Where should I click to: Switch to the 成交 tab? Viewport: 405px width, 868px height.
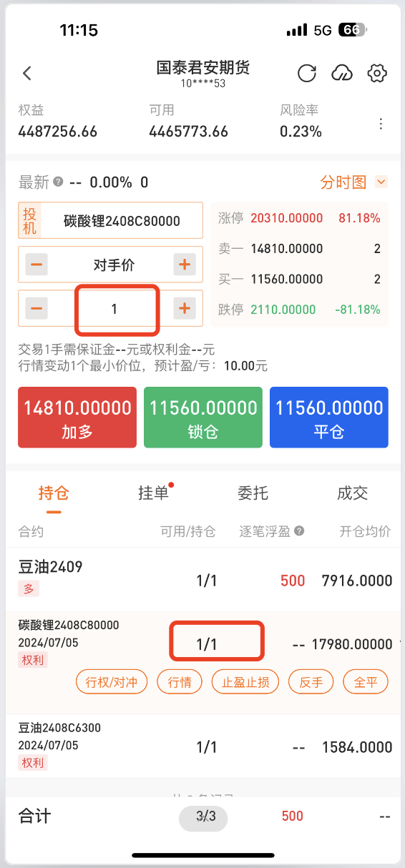tap(352, 493)
